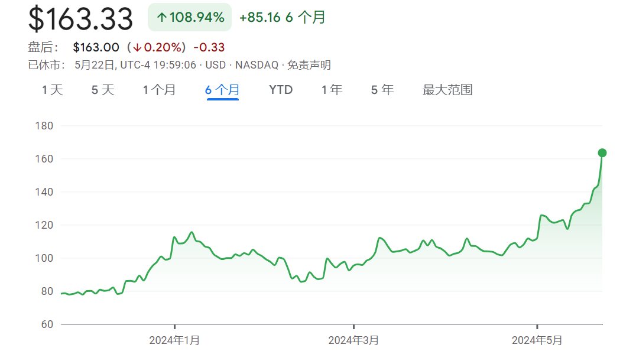Click the 盘后 label

[43, 47]
